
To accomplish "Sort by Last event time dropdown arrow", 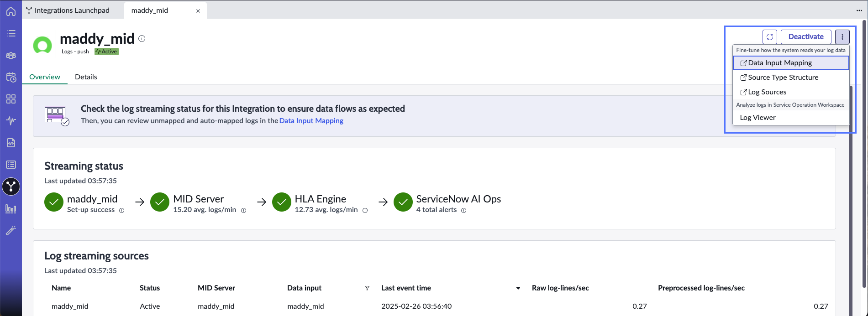I will click(x=518, y=288).
